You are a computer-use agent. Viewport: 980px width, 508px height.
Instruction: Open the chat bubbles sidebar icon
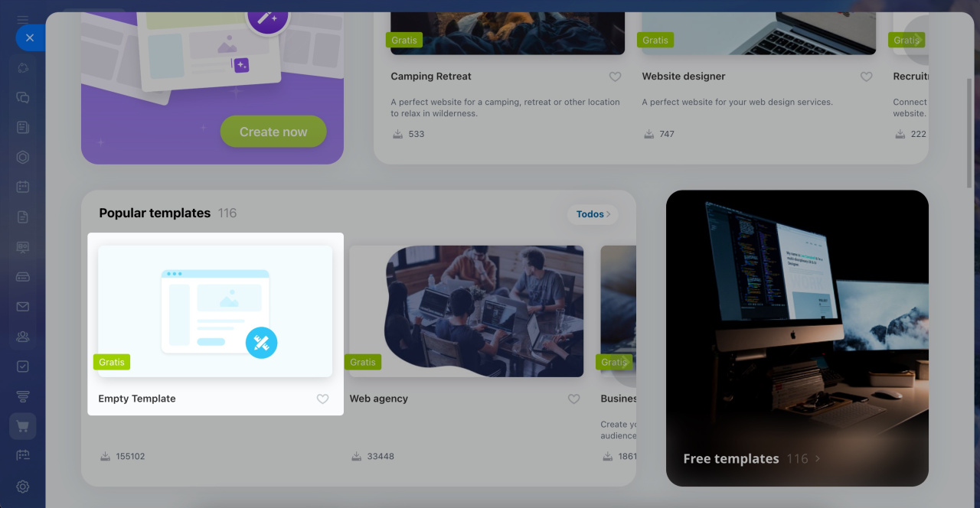click(x=23, y=97)
